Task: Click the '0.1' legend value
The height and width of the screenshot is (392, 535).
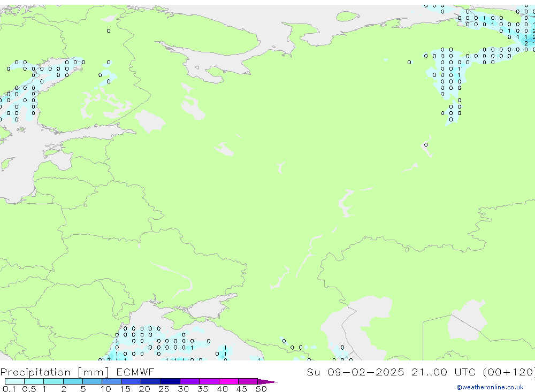Action: 9,389
